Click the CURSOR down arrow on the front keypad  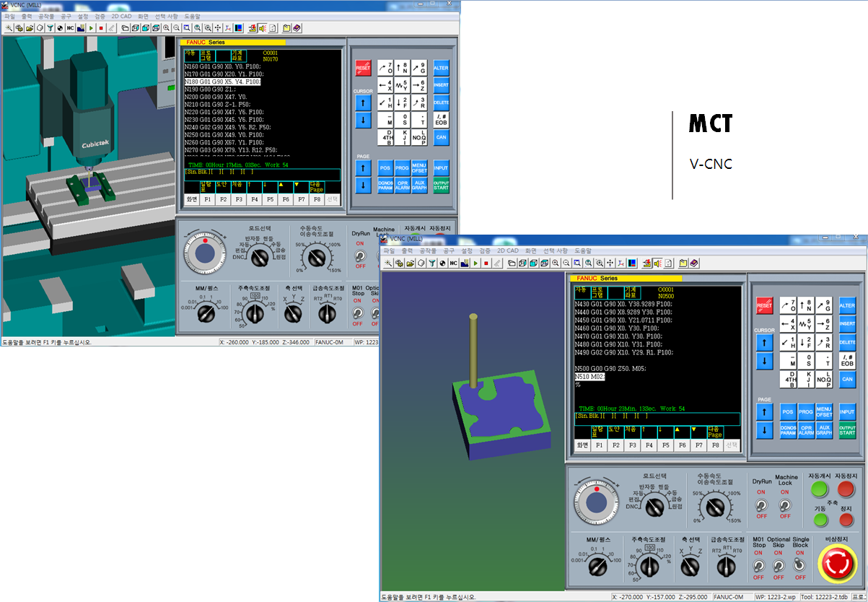(x=764, y=360)
